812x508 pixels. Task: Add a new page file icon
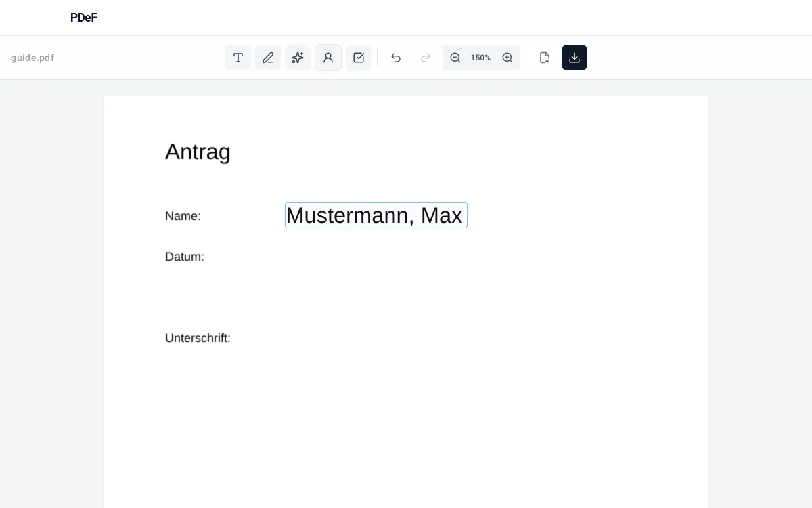click(x=545, y=58)
